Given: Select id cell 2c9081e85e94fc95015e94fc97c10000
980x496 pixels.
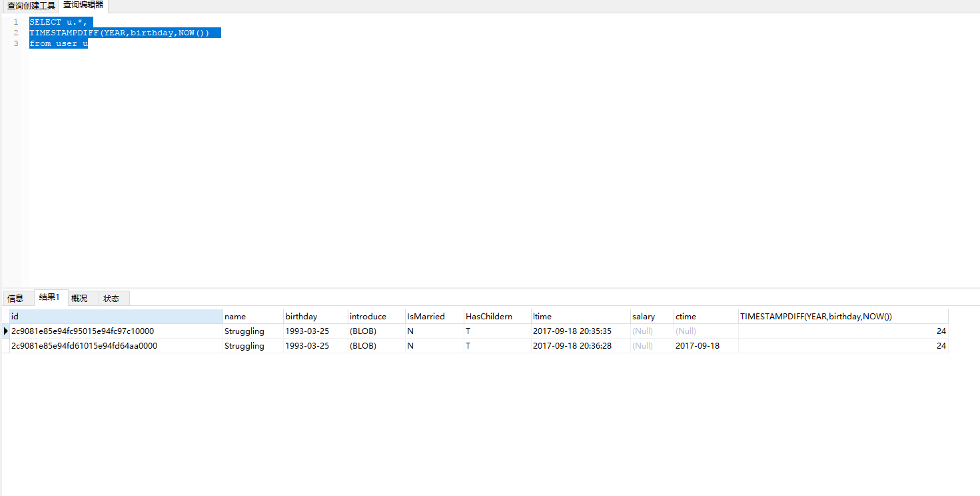Looking at the screenshot, I should coord(116,331).
